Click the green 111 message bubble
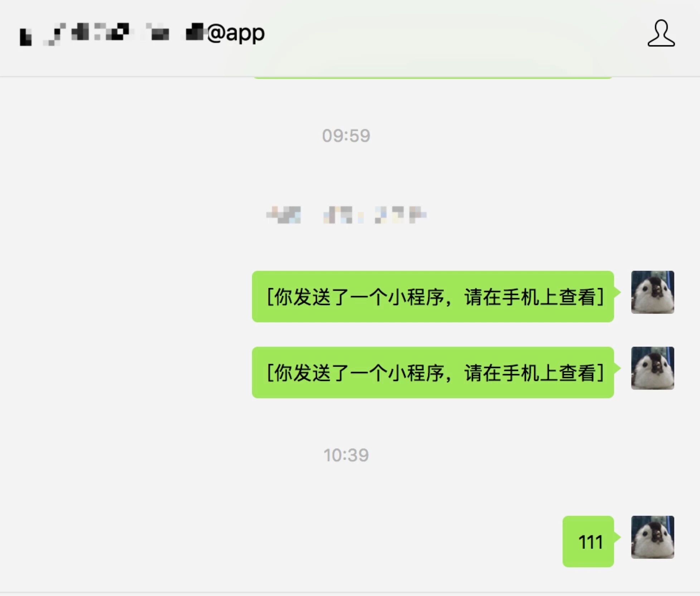 [x=588, y=542]
